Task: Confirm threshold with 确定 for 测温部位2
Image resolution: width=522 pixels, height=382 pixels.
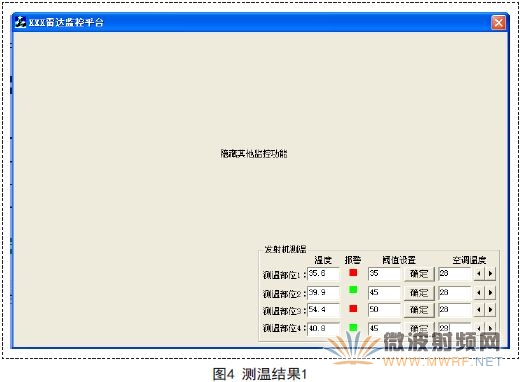Action: (419, 293)
